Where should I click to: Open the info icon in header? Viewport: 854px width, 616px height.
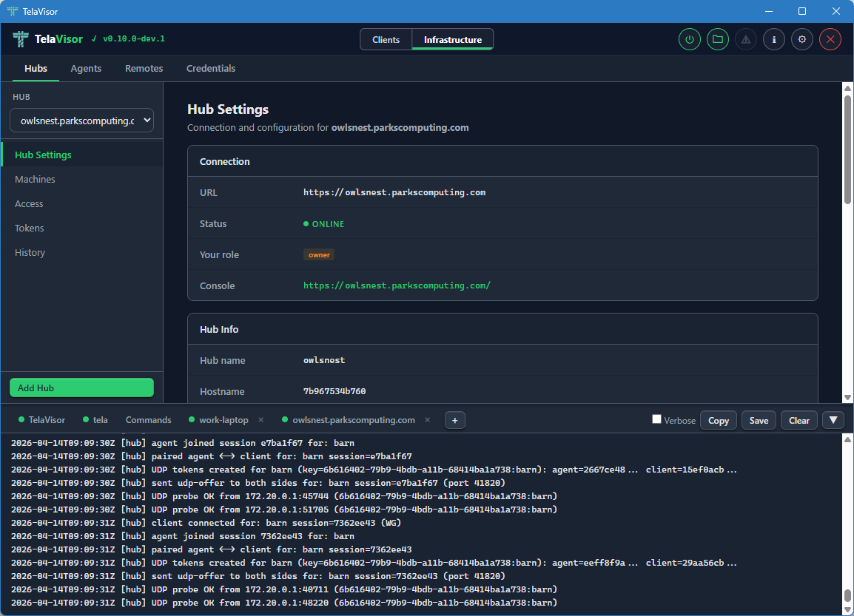pos(774,40)
